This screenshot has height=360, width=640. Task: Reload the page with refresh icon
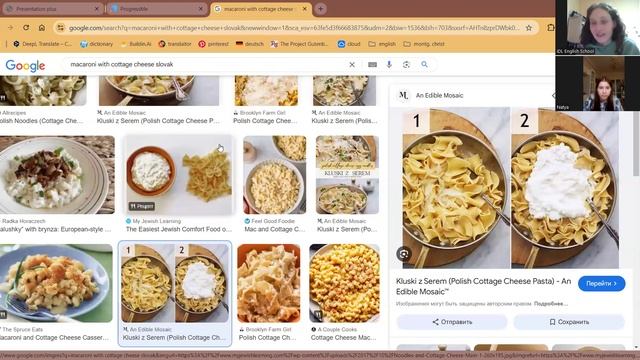[26, 27]
